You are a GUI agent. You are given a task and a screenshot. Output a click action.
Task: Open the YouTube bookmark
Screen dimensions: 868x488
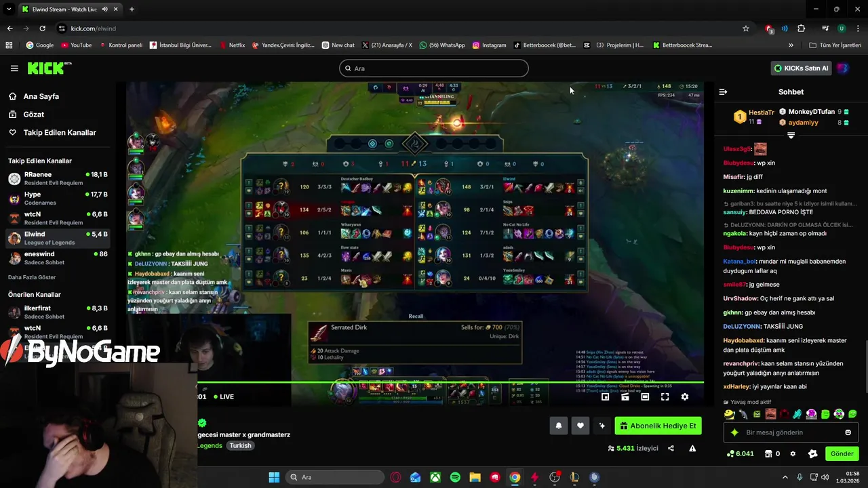pos(76,45)
